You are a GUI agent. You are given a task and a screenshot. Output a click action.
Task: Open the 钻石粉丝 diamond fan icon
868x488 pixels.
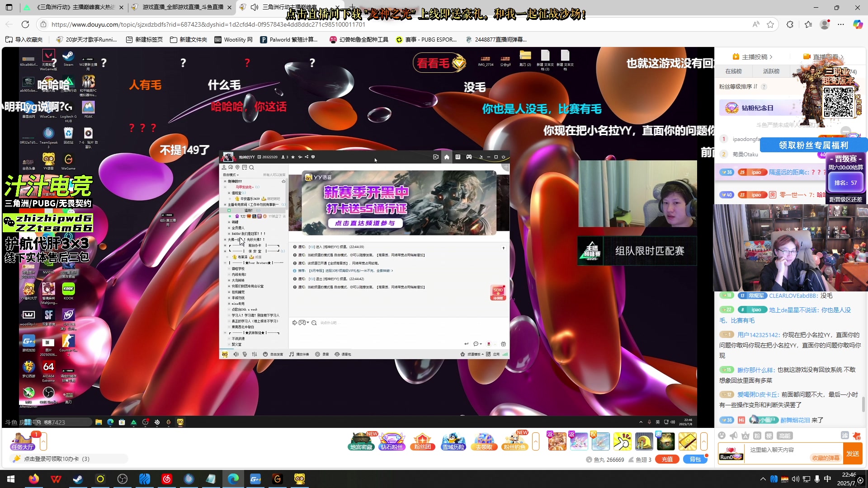point(392,441)
